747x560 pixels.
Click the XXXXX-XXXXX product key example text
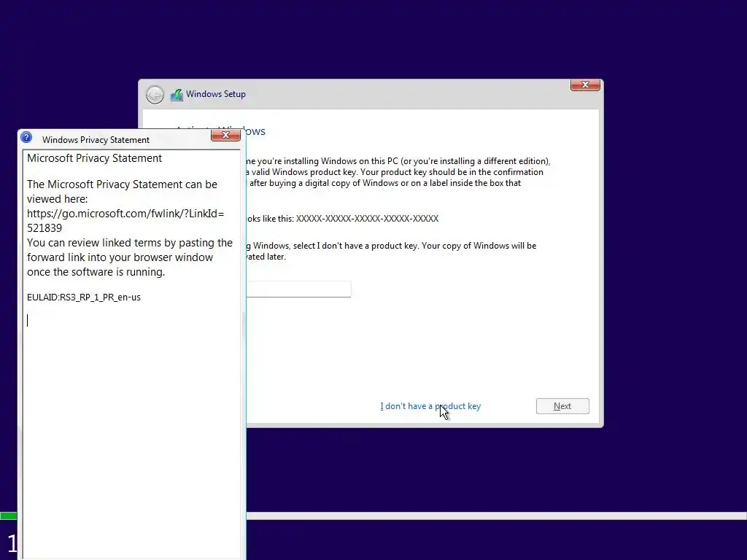(368, 219)
